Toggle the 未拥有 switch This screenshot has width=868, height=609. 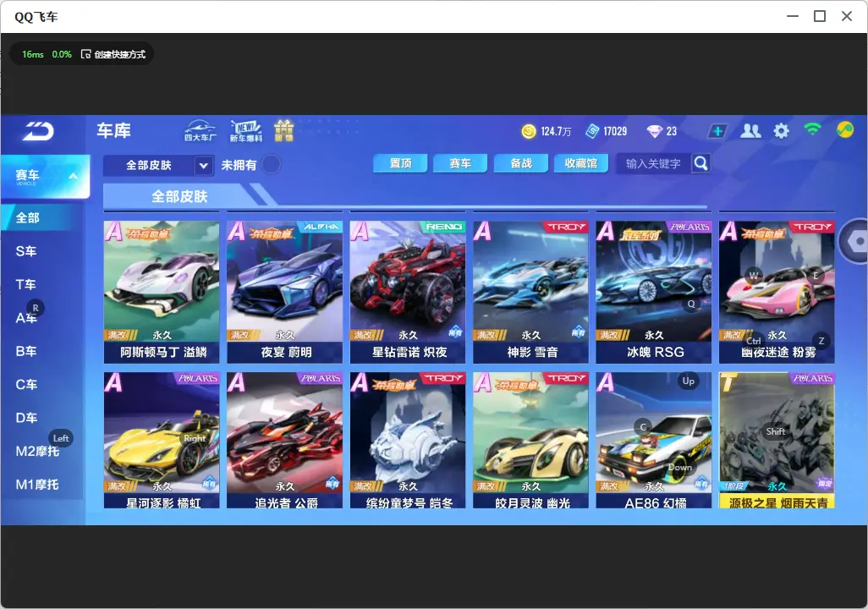coord(272,164)
